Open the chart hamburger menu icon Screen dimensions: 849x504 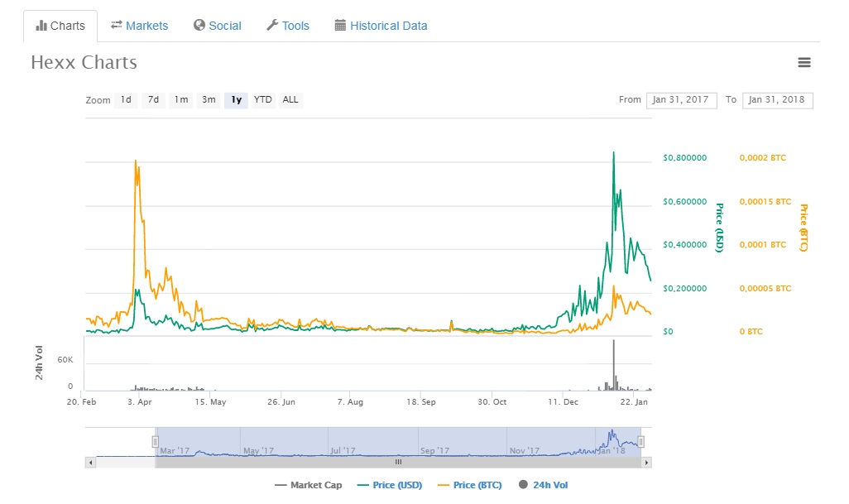[x=804, y=62]
